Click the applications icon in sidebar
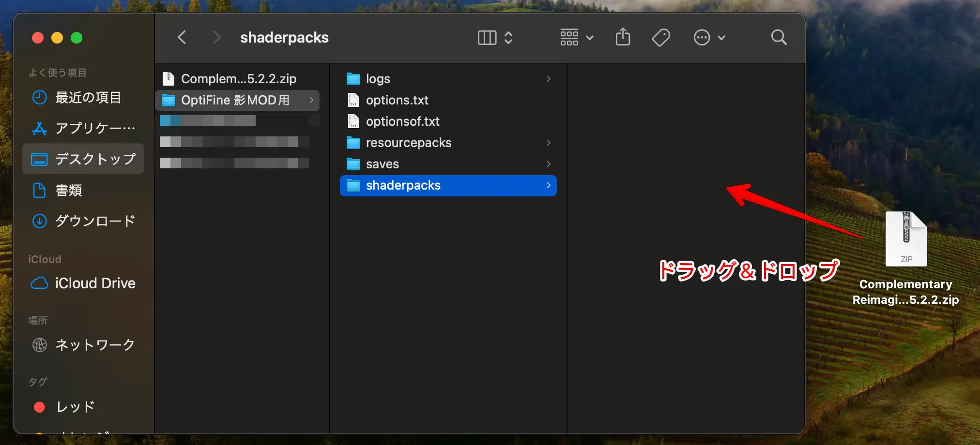Image resolution: width=980 pixels, height=445 pixels. coord(39,128)
